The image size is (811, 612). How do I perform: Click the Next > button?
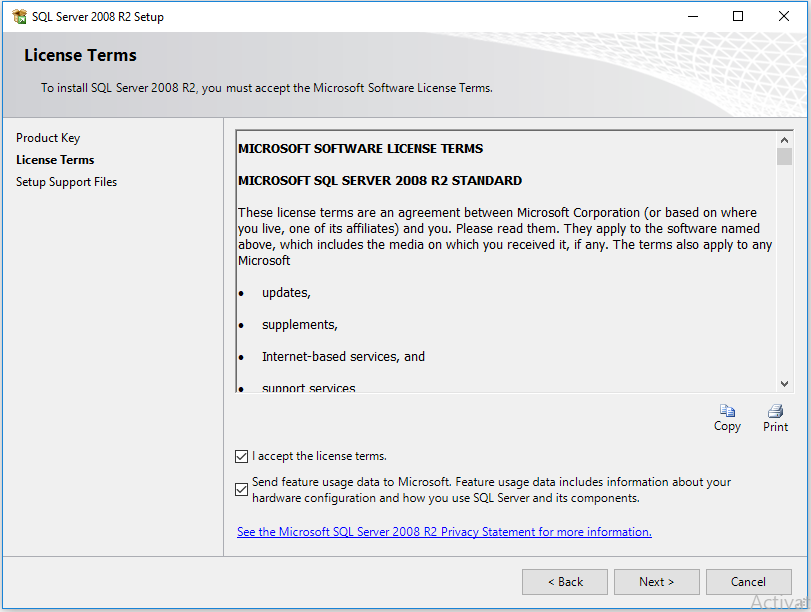pyautogui.click(x=657, y=582)
